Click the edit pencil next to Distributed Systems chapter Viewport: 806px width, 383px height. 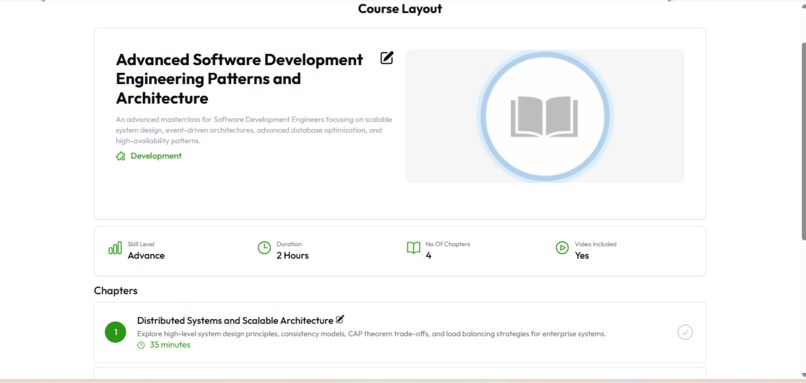tap(340, 319)
